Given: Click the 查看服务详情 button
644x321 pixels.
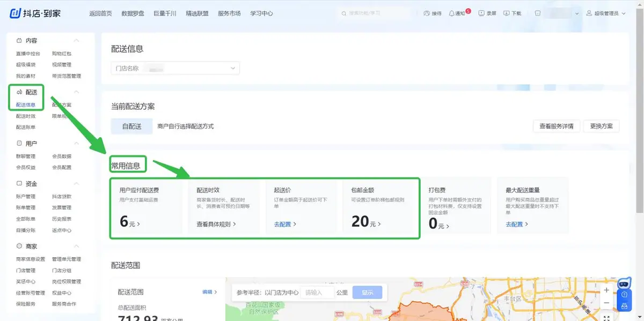Looking at the screenshot, I should click(x=556, y=126).
